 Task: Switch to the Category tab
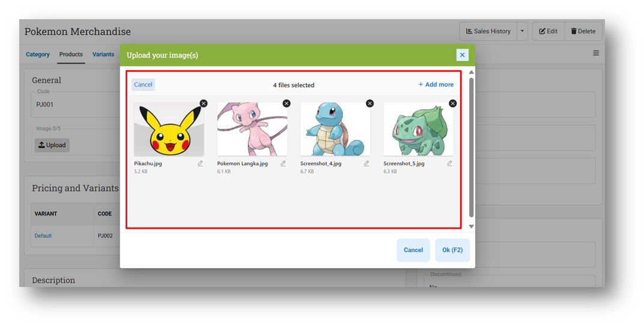pos(38,54)
